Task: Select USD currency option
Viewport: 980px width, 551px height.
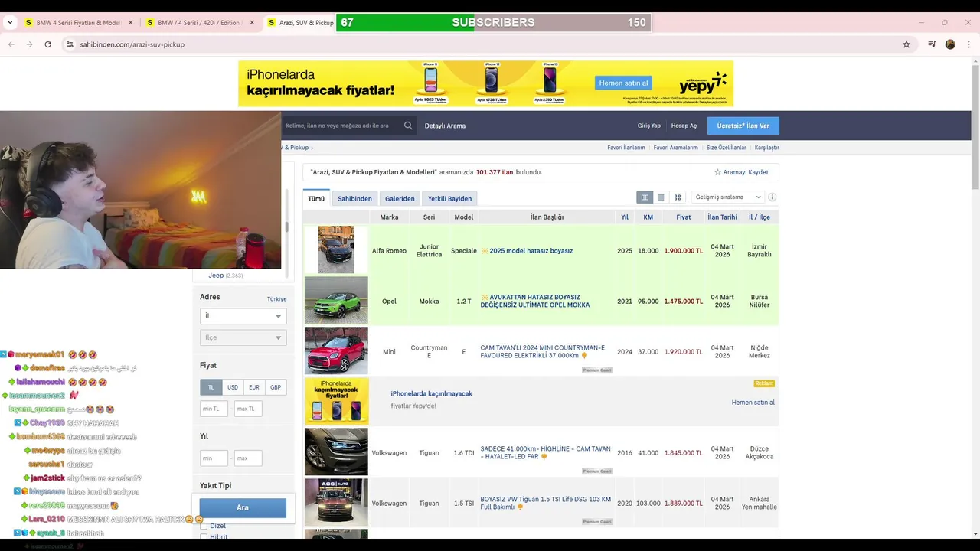Action: coord(233,387)
